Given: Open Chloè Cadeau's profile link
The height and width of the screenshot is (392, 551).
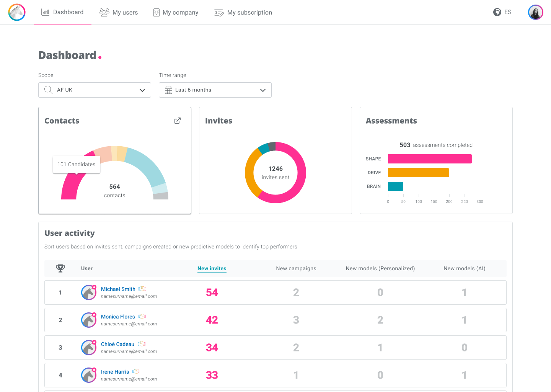Looking at the screenshot, I should [117, 344].
